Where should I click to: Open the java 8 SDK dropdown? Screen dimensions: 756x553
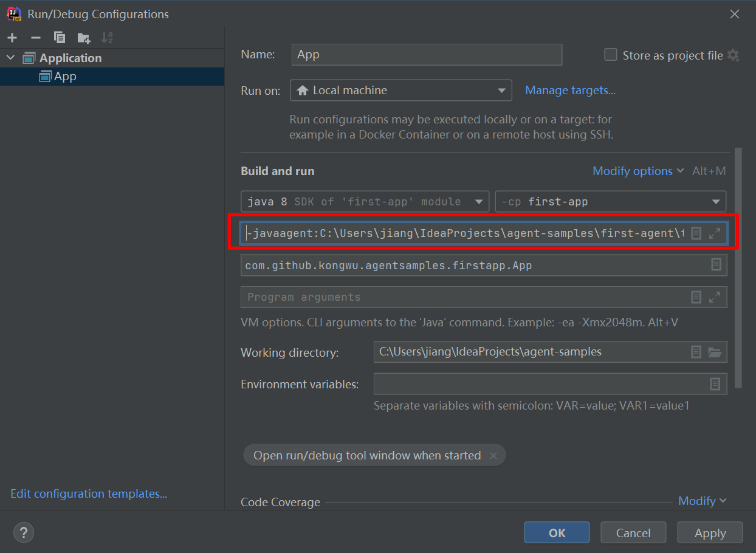[365, 202]
